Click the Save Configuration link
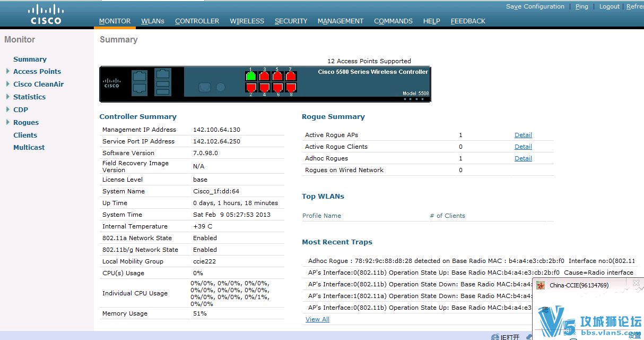 click(535, 6)
